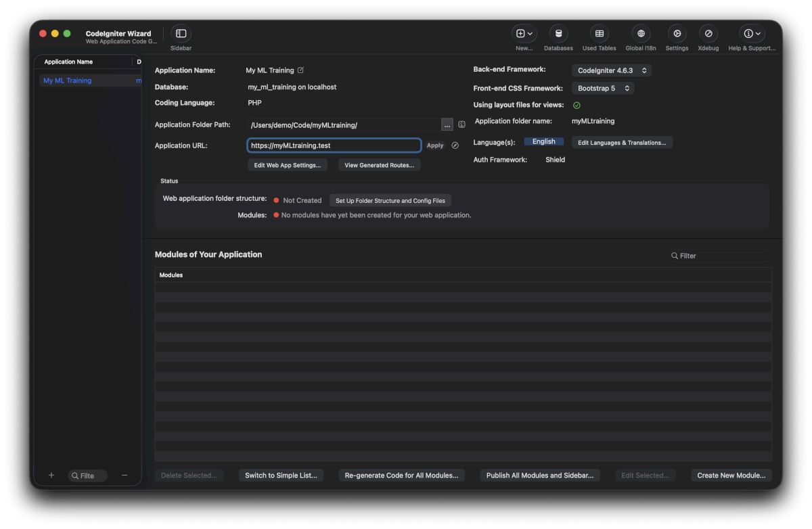The image size is (812, 529).
Task: Open Edit Web App Settings
Action: click(288, 165)
